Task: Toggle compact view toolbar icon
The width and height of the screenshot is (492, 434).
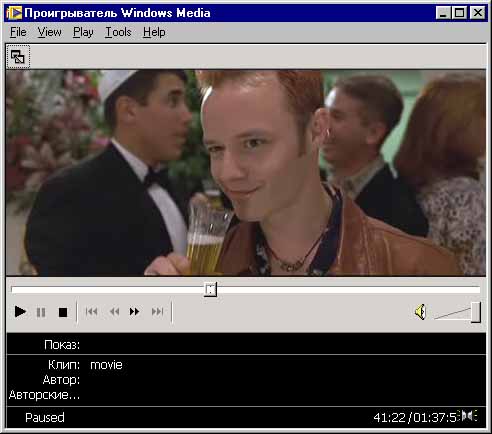Action: (18, 57)
